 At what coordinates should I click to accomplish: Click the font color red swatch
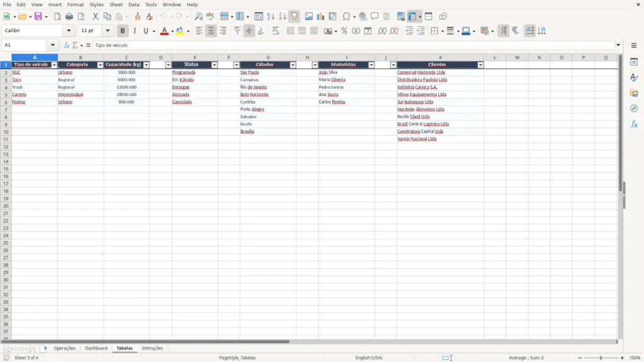[x=164, y=31]
